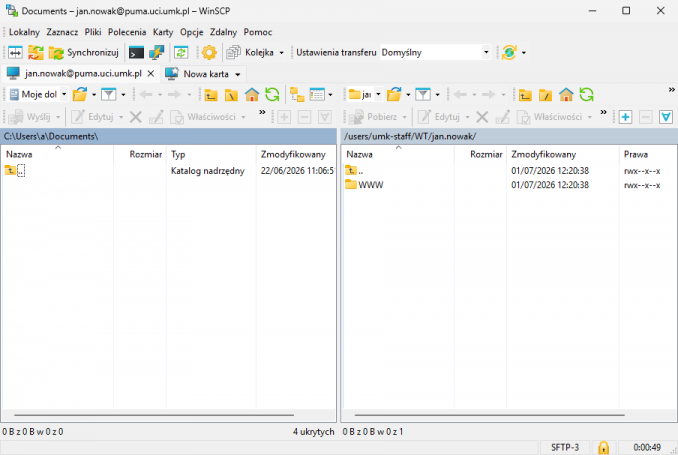Click the 4 ukrytych hidden files status
The height and width of the screenshot is (455, 678).
click(x=313, y=432)
